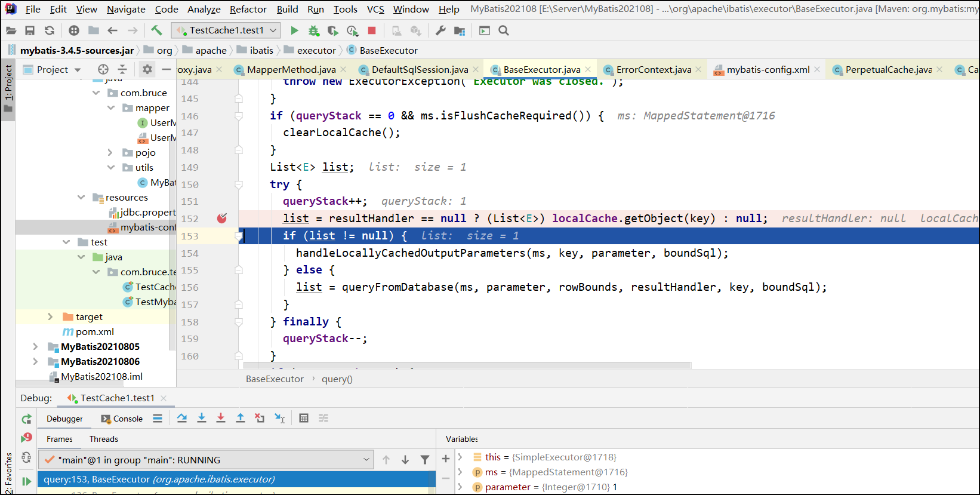Click the Profile run icon

(352, 30)
